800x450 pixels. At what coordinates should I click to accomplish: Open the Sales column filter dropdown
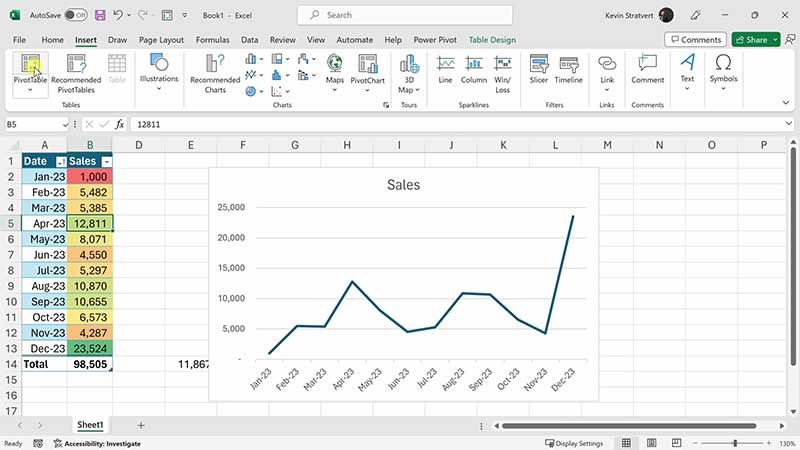click(107, 162)
